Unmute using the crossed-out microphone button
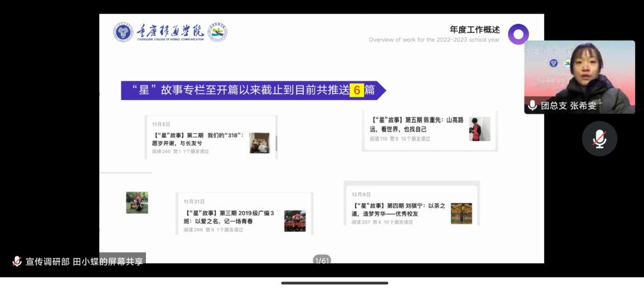 coord(599,139)
